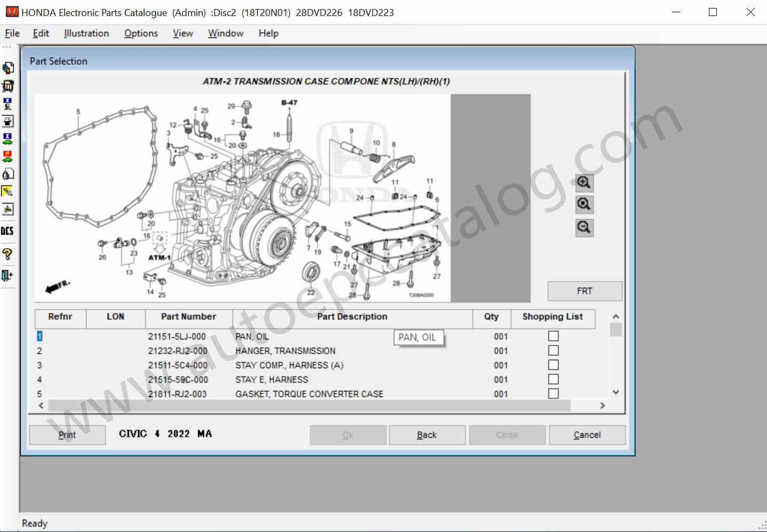Open DCS from the left sidebar
The image size is (767, 532).
pyautogui.click(x=7, y=231)
